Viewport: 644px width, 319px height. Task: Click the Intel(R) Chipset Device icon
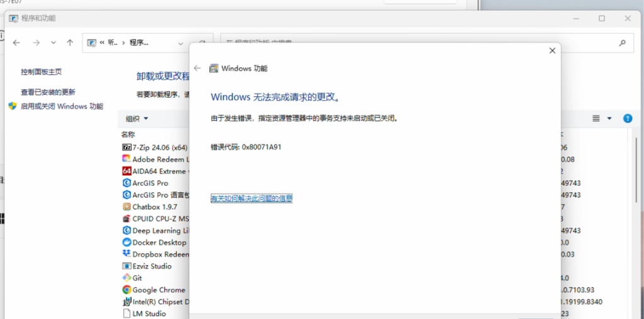coord(126,302)
